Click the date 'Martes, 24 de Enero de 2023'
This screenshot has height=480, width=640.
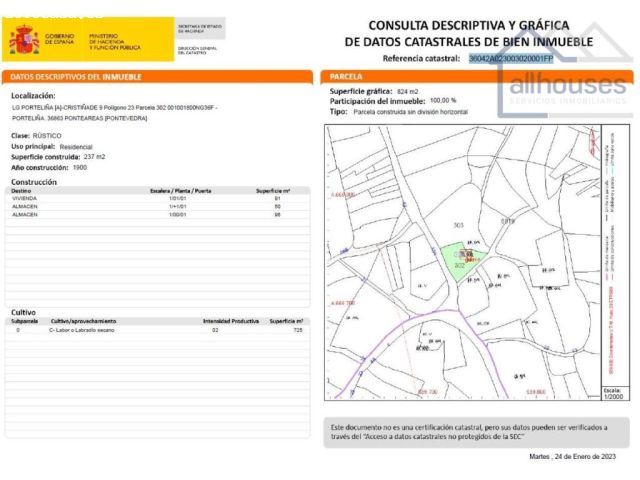coord(572,456)
